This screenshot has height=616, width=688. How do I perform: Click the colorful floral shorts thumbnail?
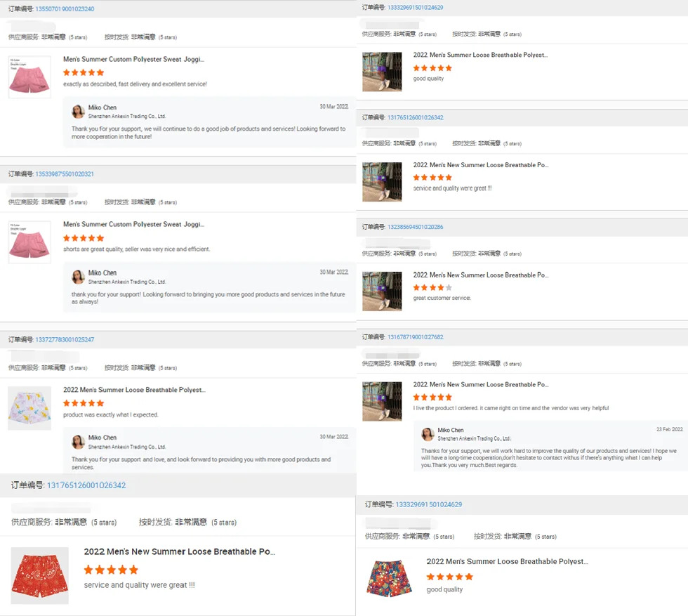coord(389,578)
